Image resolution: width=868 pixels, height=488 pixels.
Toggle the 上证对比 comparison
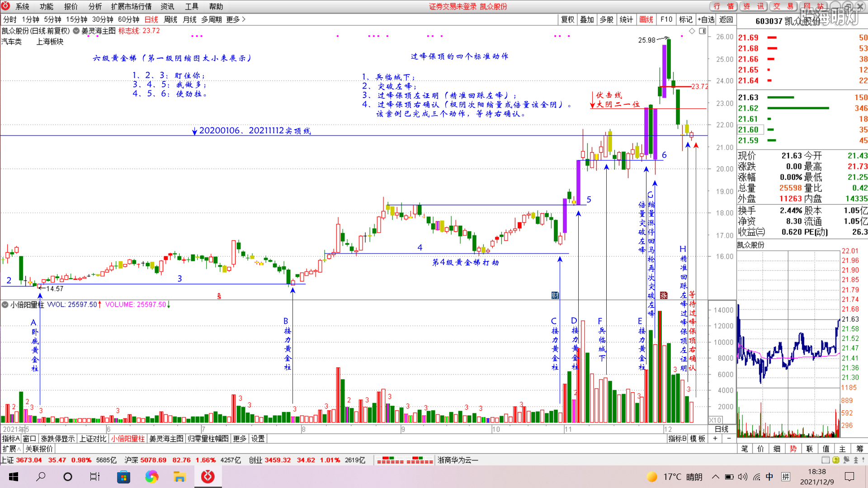93,438
